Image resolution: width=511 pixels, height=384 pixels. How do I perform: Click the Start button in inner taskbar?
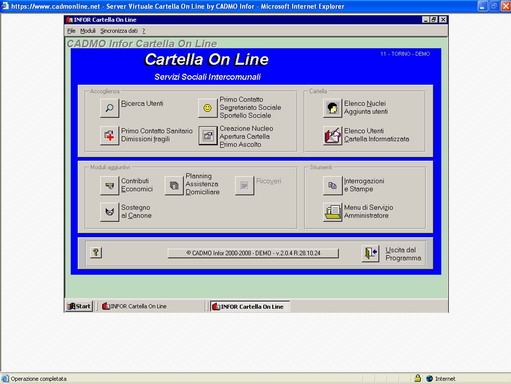point(79,306)
